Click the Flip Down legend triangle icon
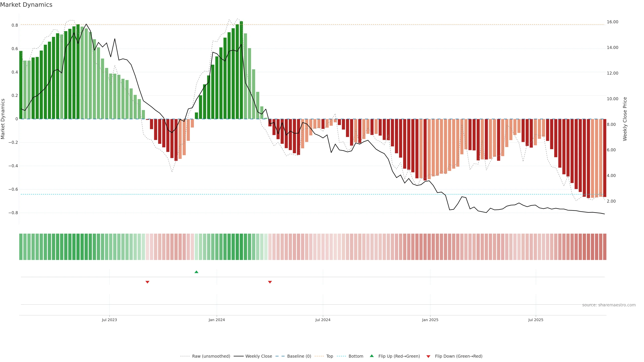The height and width of the screenshot is (362, 644). coord(428,356)
